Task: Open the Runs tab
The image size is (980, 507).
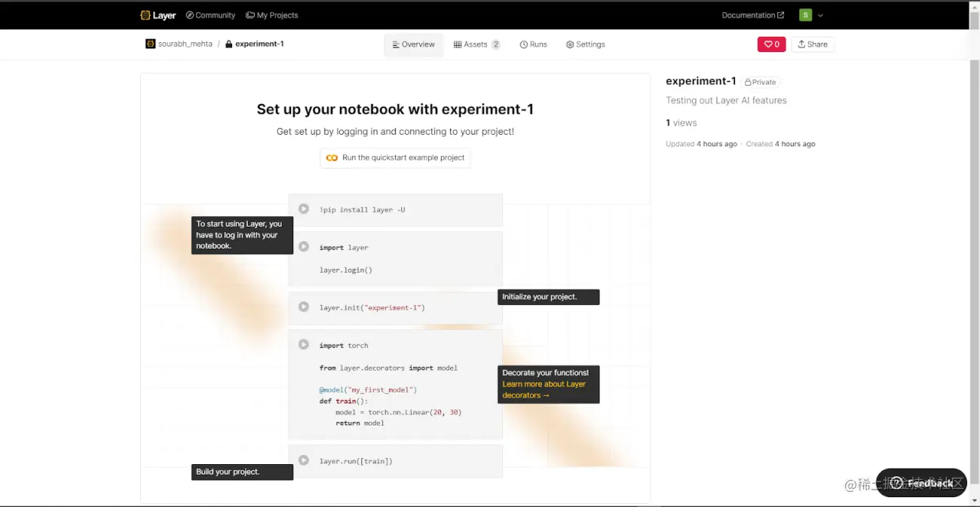Action: (x=533, y=44)
